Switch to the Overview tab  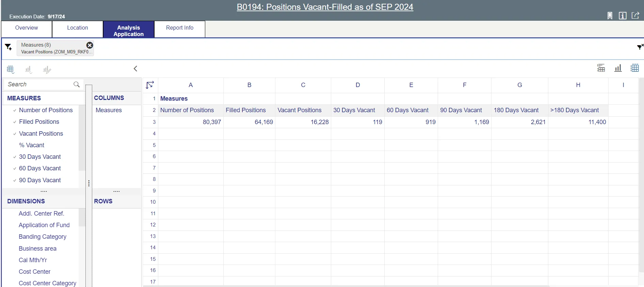click(27, 28)
